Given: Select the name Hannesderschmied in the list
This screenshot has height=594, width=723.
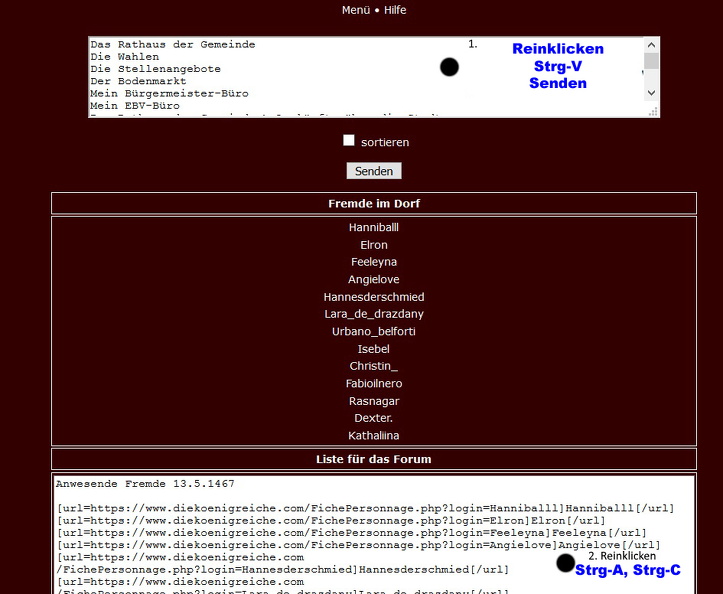Looking at the screenshot, I should tap(374, 297).
